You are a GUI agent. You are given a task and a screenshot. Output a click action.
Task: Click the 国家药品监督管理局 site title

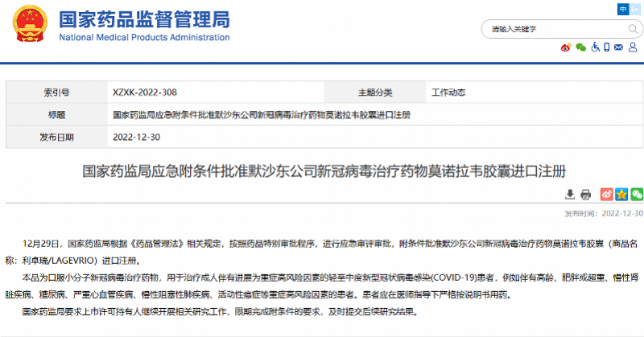tap(144, 19)
